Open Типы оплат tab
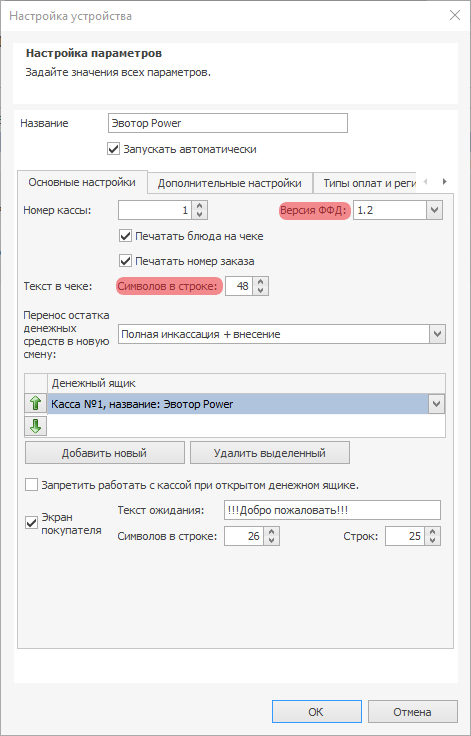 pyautogui.click(x=365, y=183)
